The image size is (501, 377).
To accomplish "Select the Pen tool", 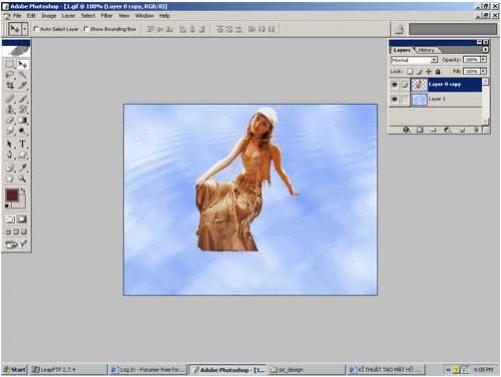I will click(10, 155).
